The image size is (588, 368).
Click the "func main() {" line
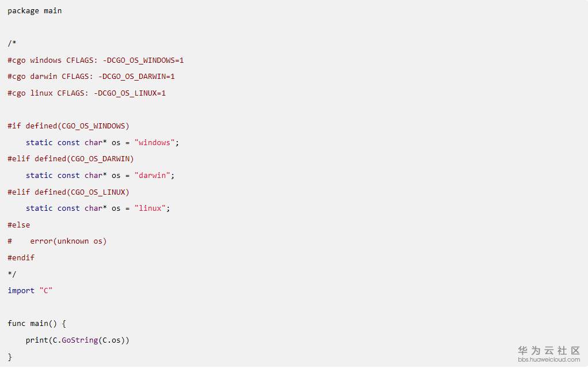click(x=37, y=324)
